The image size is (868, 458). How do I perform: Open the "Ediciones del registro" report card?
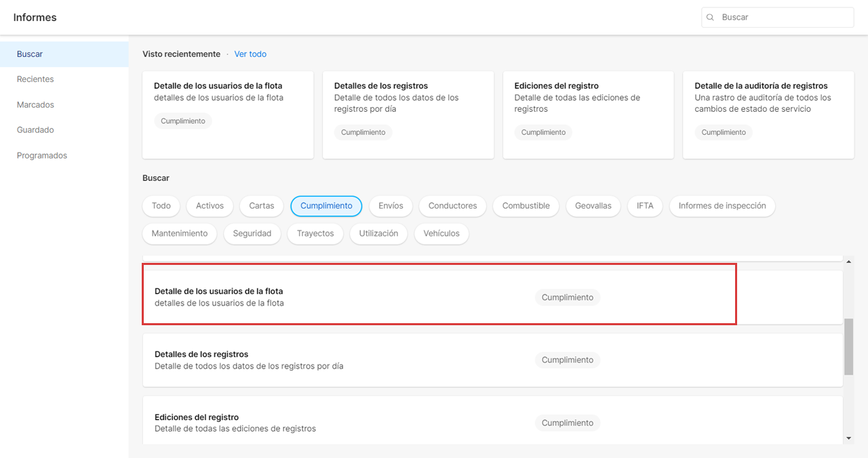(588, 115)
